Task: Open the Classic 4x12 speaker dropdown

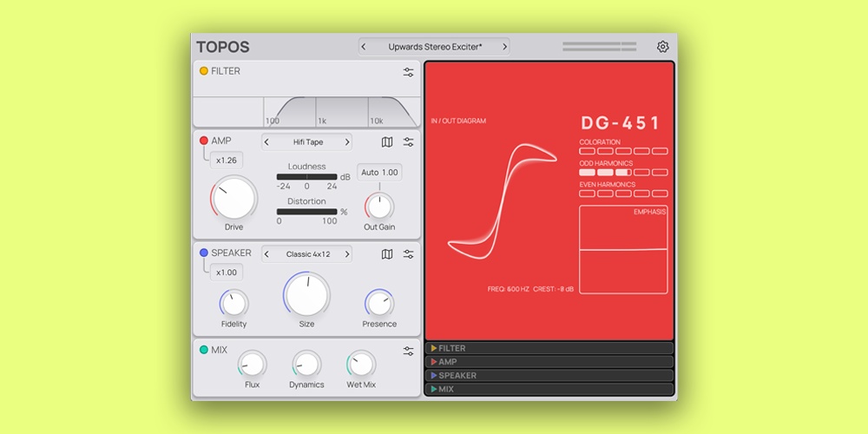Action: pos(307,254)
